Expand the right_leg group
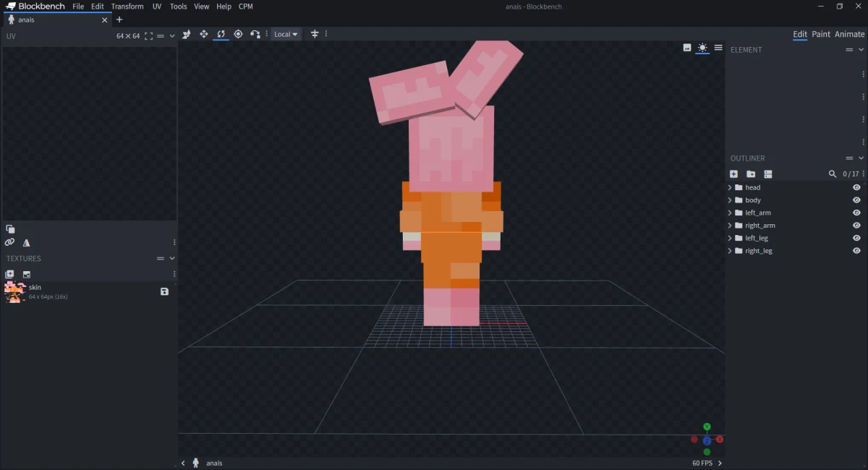 click(730, 251)
